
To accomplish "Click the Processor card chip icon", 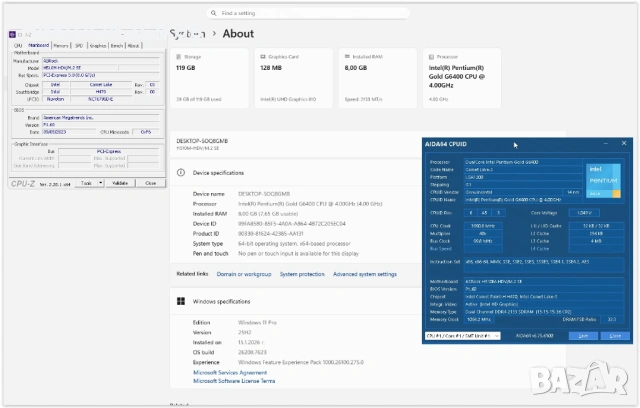I will 431,57.
